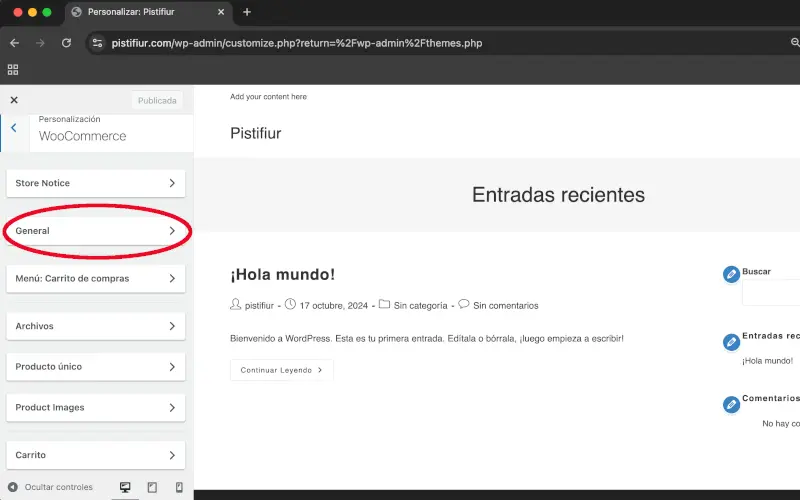Open the Archivos section
This screenshot has width=800, height=500.
tap(96, 326)
